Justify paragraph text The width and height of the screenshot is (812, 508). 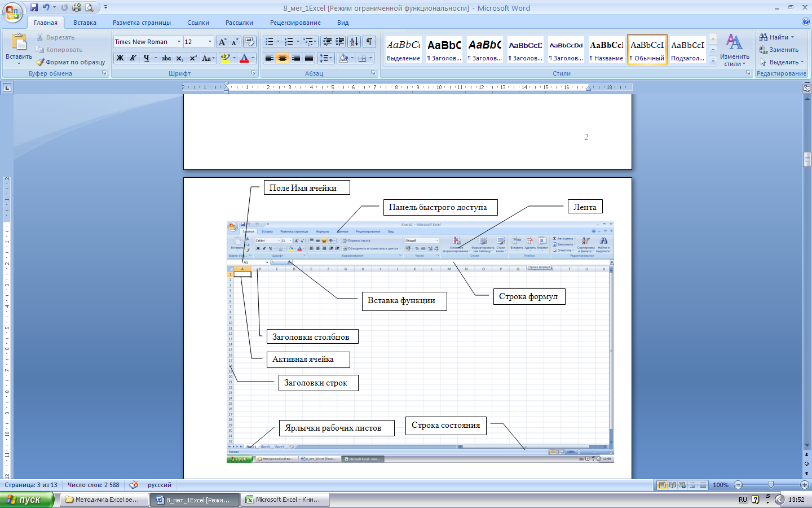click(308, 58)
